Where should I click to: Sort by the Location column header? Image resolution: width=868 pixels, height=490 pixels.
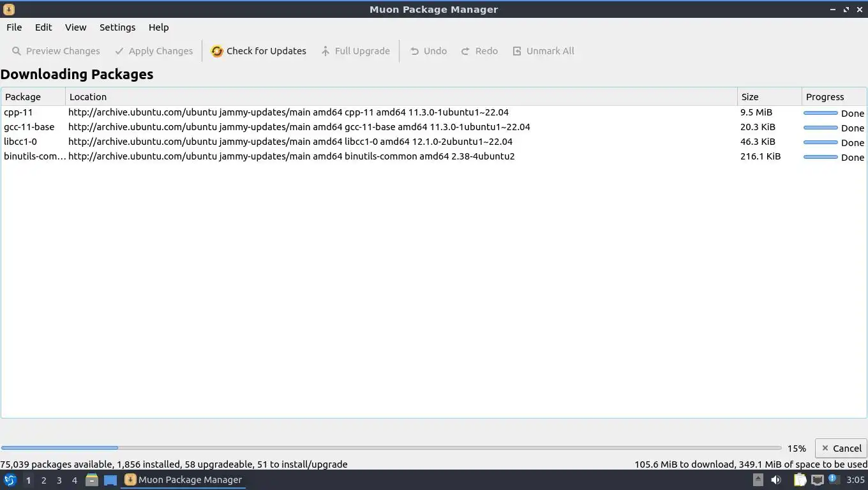point(401,97)
